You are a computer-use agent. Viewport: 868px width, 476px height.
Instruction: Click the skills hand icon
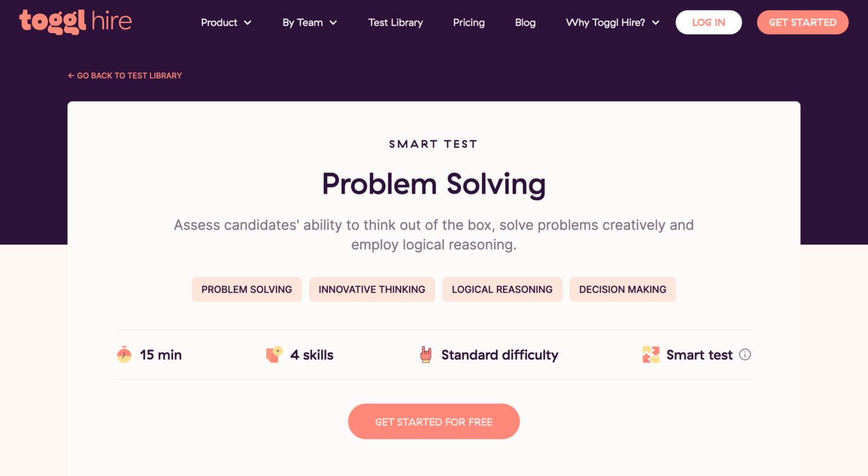(x=273, y=354)
